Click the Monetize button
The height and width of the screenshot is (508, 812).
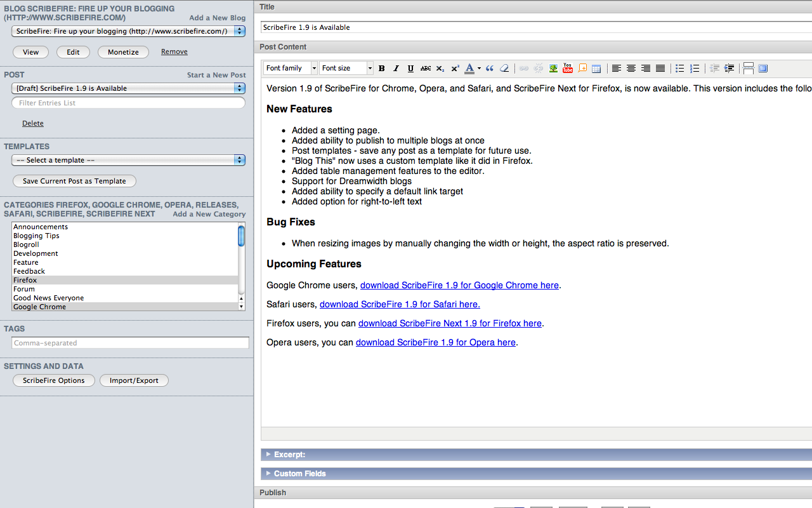coord(123,52)
